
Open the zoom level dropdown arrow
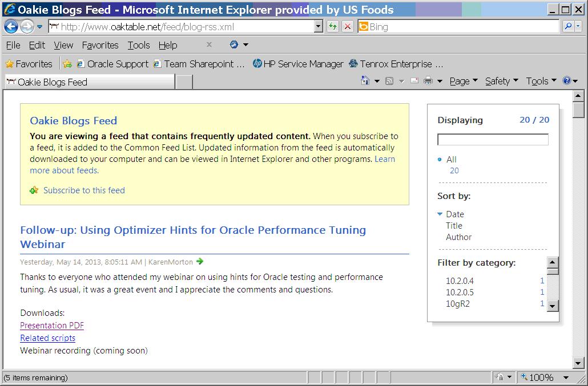[x=566, y=377]
